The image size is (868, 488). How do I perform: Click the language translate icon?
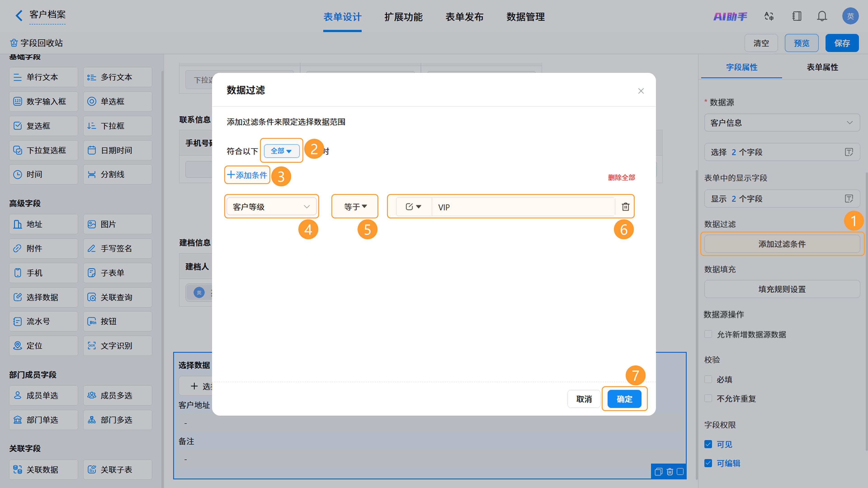[769, 16]
